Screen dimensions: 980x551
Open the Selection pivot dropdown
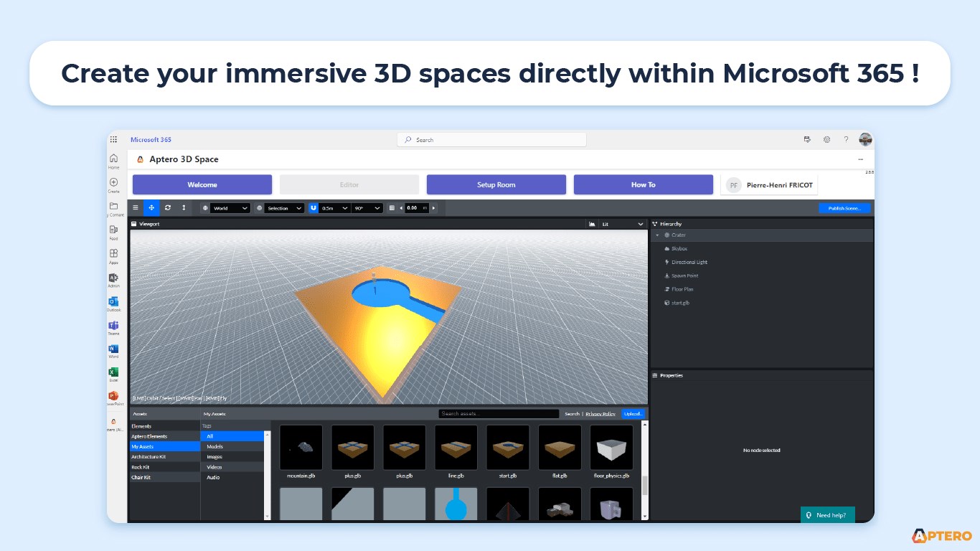point(285,208)
